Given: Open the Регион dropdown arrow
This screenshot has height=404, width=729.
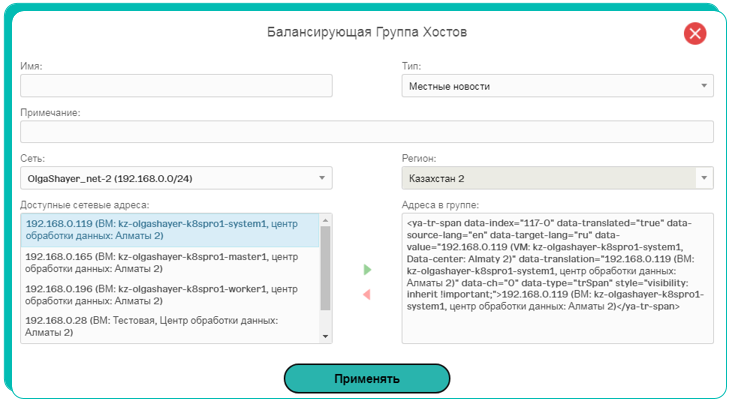Looking at the screenshot, I should tap(704, 178).
